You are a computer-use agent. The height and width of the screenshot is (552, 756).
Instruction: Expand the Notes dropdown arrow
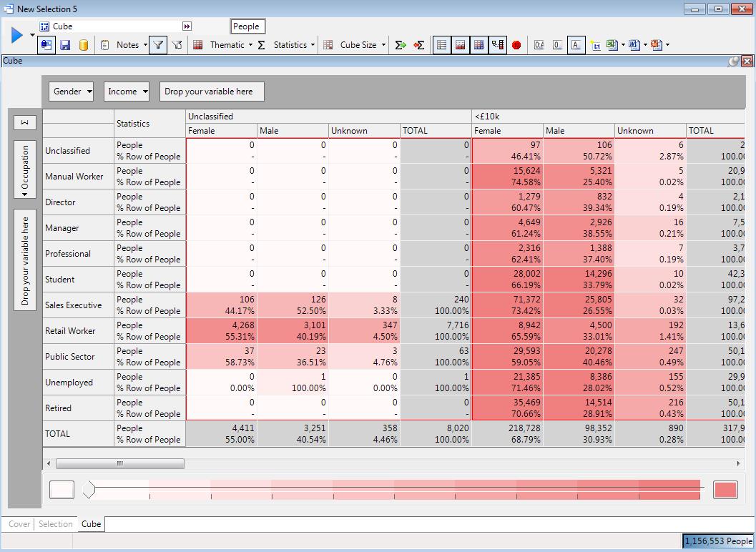145,45
